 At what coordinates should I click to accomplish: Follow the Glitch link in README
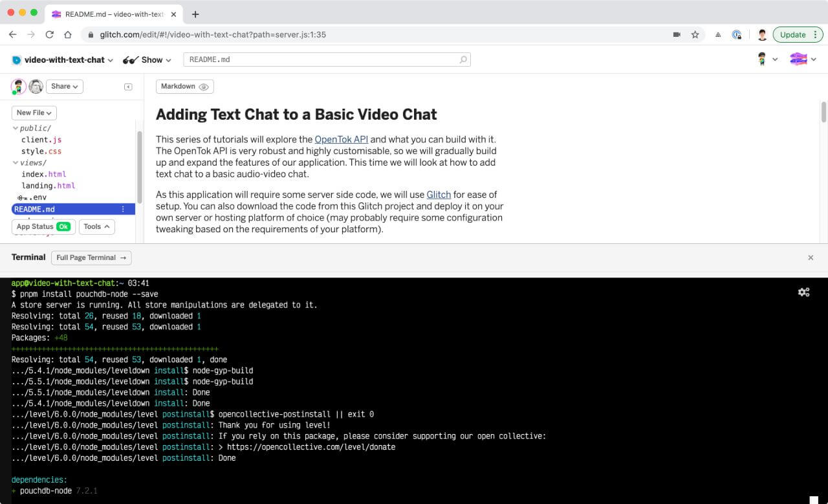pyautogui.click(x=439, y=194)
